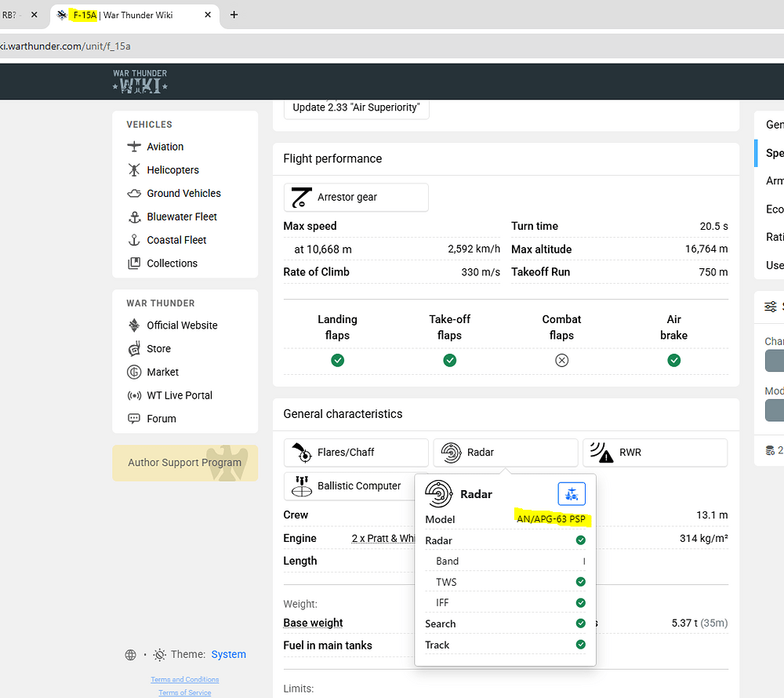Click the Coastal Fleet anchor icon
This screenshot has width=784, height=698.
click(x=134, y=240)
